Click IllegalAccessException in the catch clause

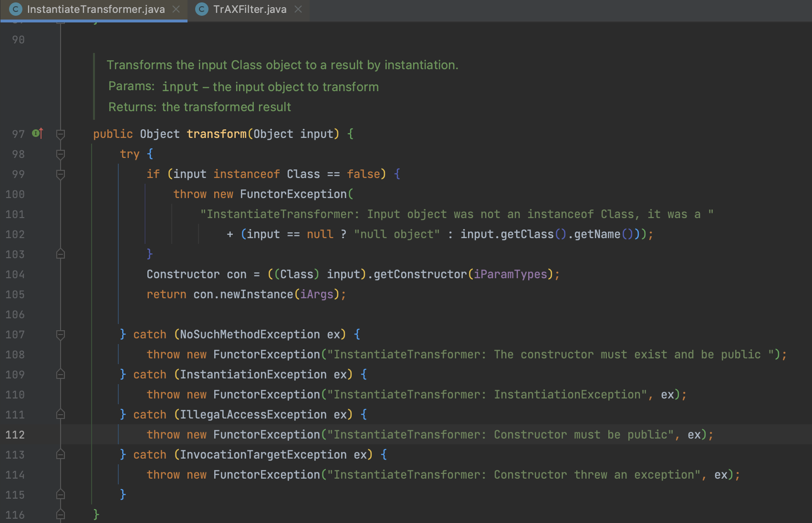pyautogui.click(x=253, y=415)
